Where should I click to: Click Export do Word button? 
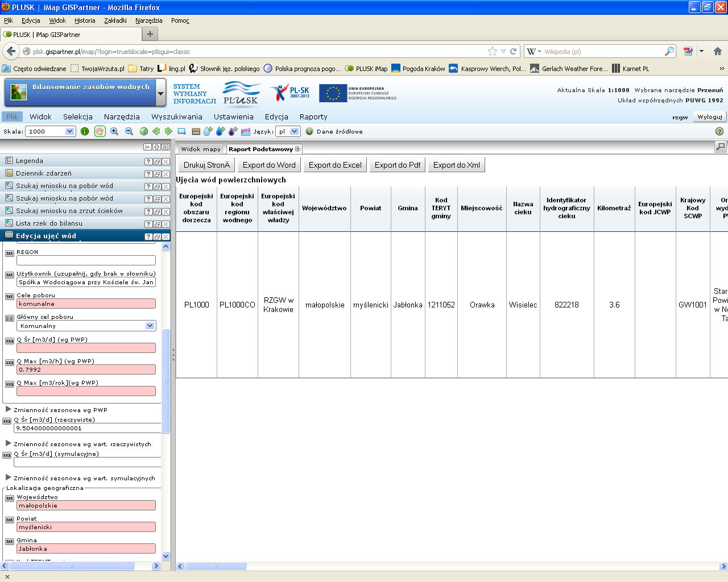(269, 165)
